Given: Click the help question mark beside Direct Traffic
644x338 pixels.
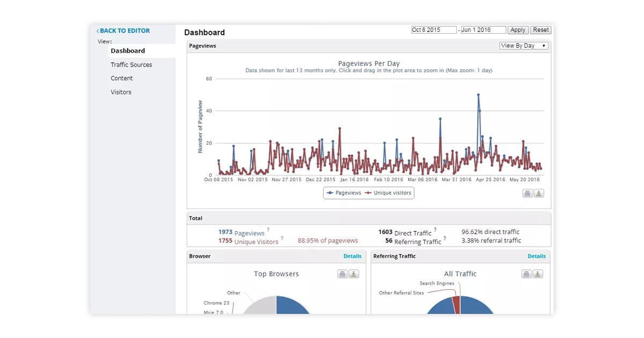Looking at the screenshot, I should (435, 230).
